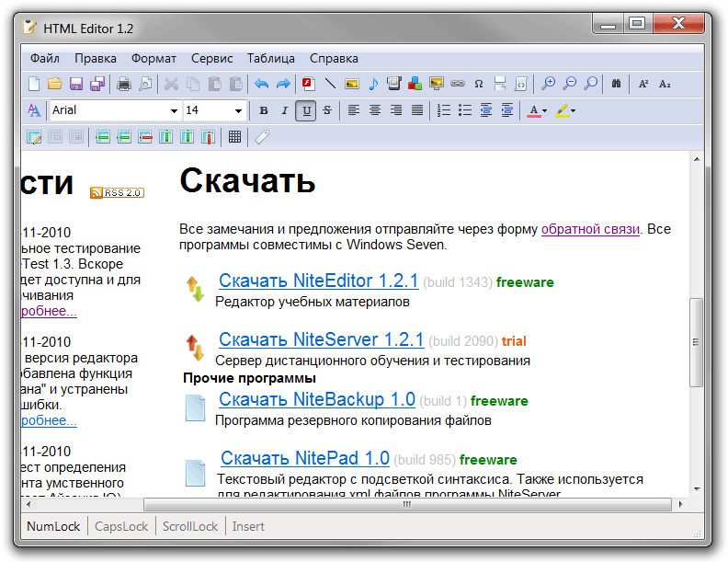
Task: Create a new document with the blank page icon
Action: (x=34, y=84)
